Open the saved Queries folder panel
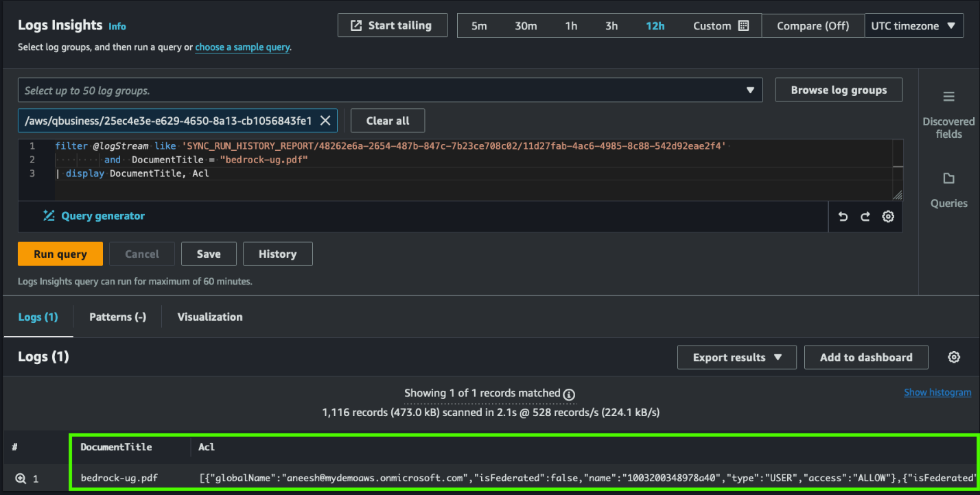This screenshot has height=495, width=980. pyautogui.click(x=948, y=190)
